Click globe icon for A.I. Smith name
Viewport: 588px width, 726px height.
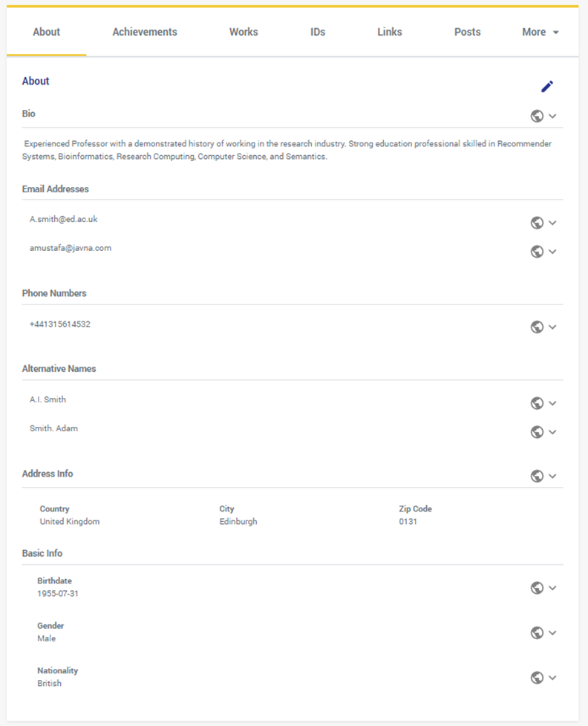pos(538,403)
